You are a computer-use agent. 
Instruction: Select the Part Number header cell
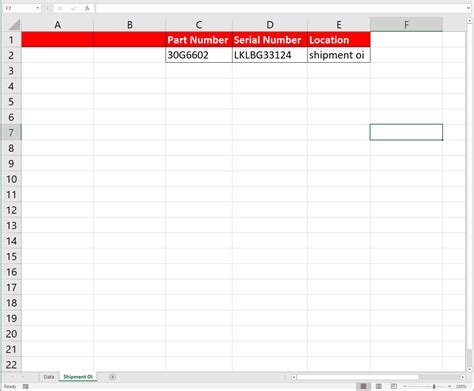pos(199,40)
